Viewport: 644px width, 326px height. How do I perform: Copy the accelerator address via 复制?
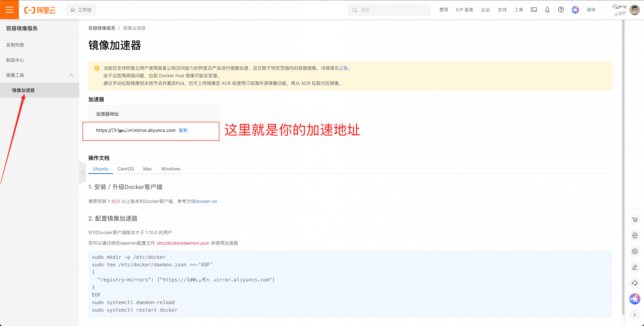tap(183, 130)
